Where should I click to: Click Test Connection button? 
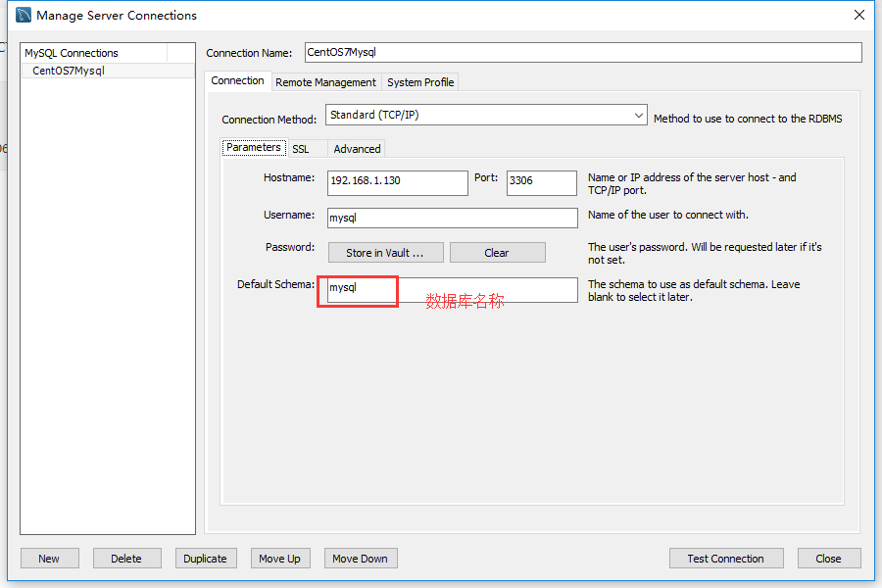pyautogui.click(x=725, y=559)
